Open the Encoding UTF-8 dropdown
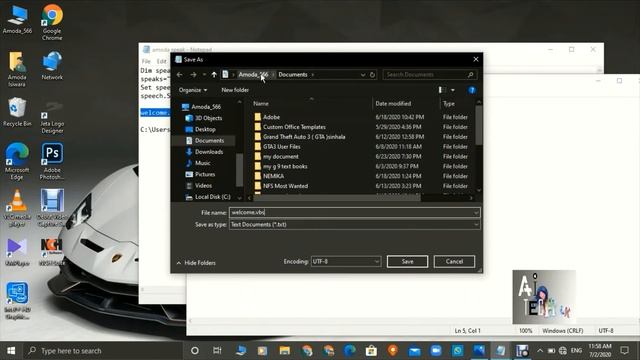Image resolution: width=640 pixels, height=360 pixels. [x=346, y=262]
